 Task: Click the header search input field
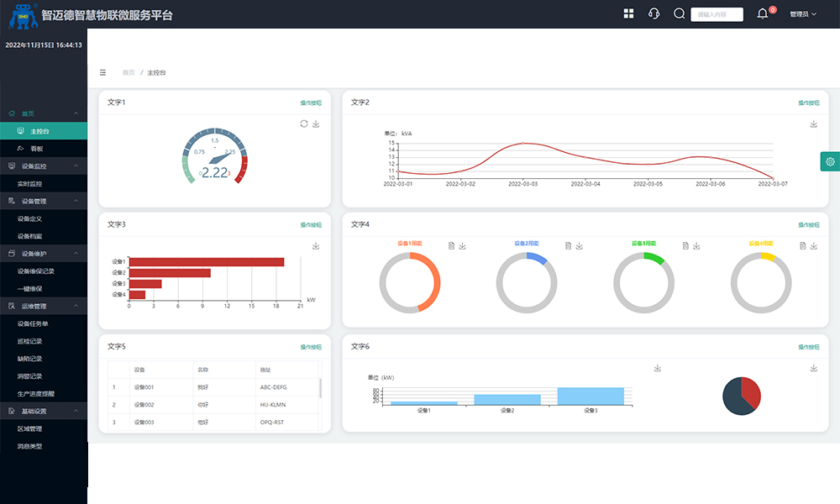pos(717,14)
